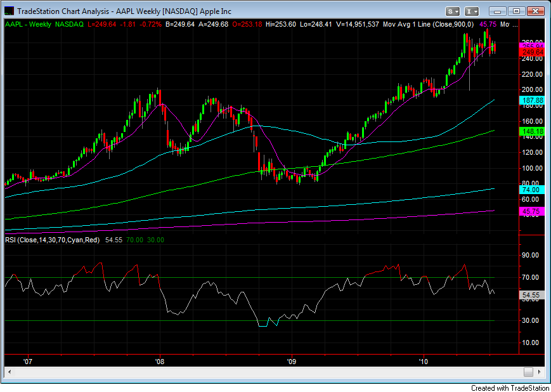
Task: Open the S symbol-link dropdown
Action: coord(453,11)
